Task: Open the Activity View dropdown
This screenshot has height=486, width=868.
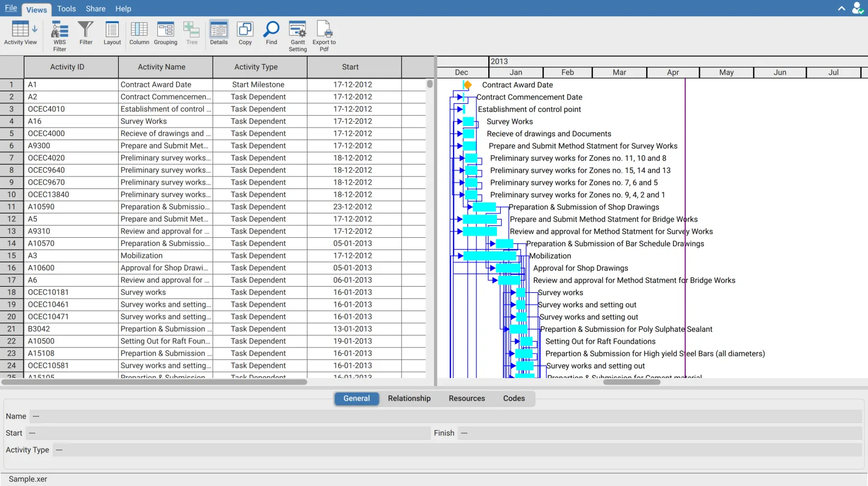Action: click(21, 34)
